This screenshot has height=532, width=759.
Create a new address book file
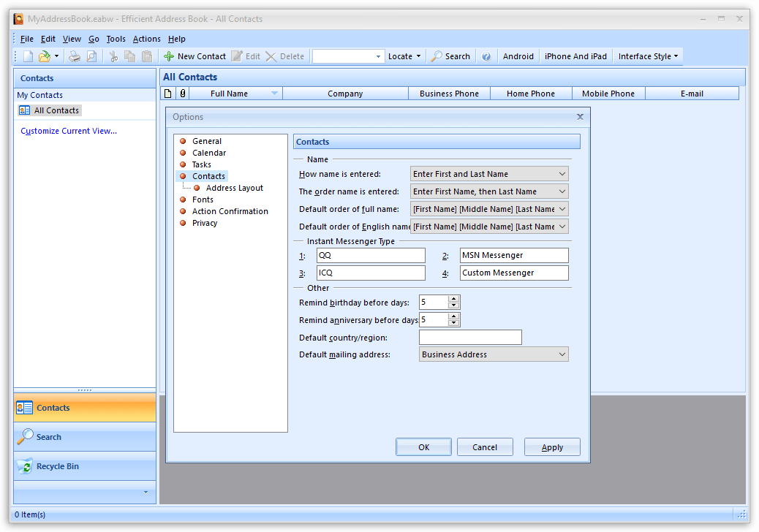(27, 56)
